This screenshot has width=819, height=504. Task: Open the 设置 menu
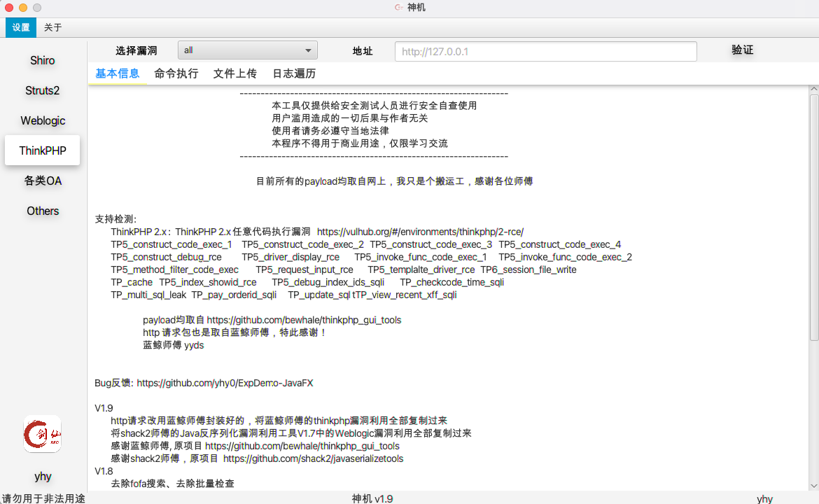[21, 28]
